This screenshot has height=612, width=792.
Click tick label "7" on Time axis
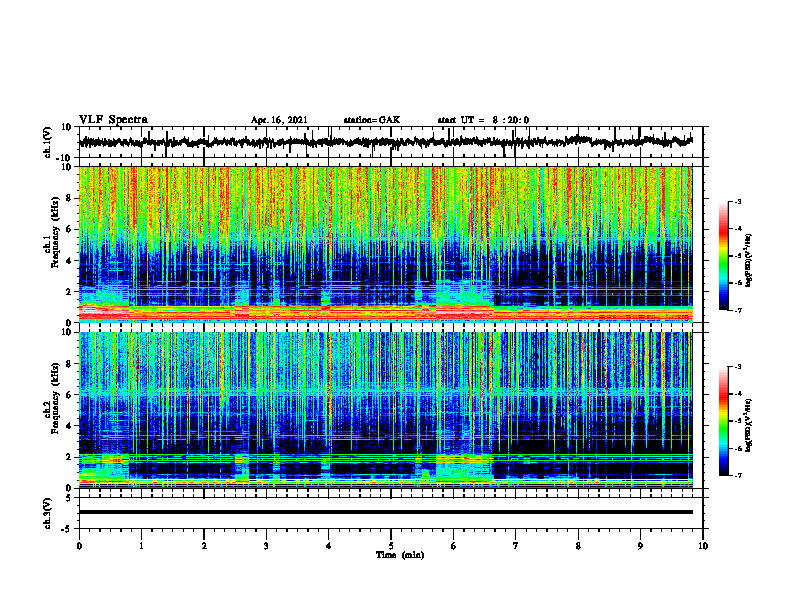click(516, 546)
